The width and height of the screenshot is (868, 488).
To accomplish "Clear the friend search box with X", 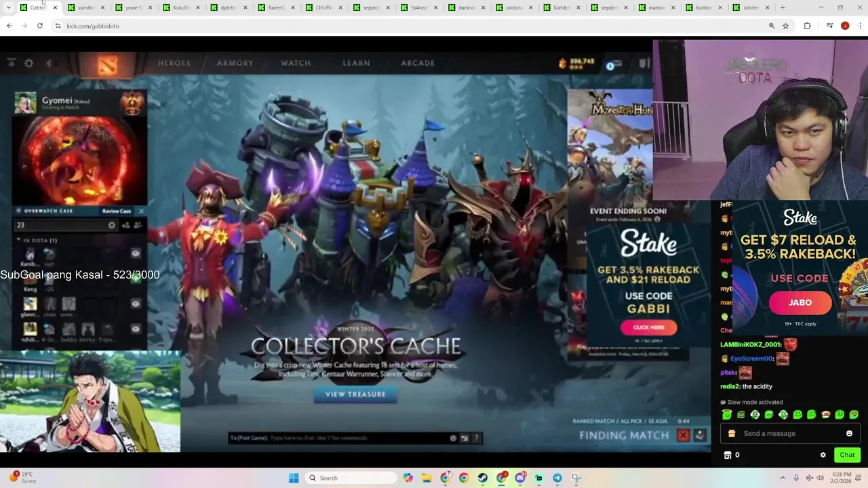I will point(112,225).
